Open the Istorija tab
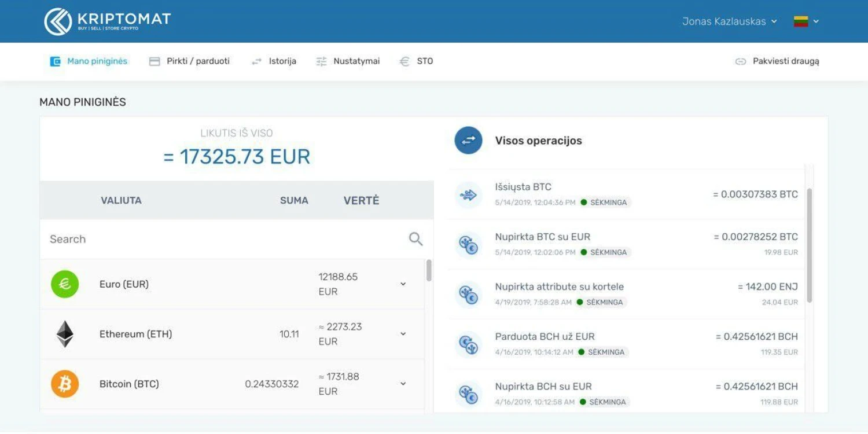 [274, 61]
